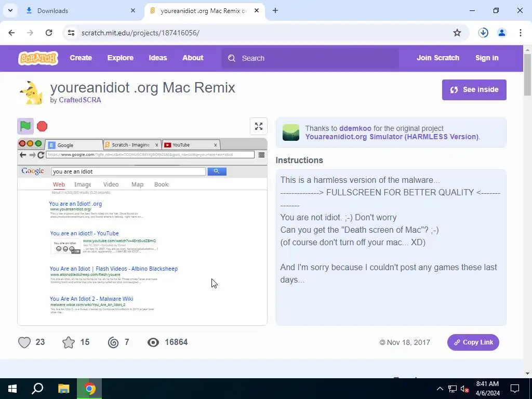
Task: Open the Windows notification center
Action: (x=515, y=389)
